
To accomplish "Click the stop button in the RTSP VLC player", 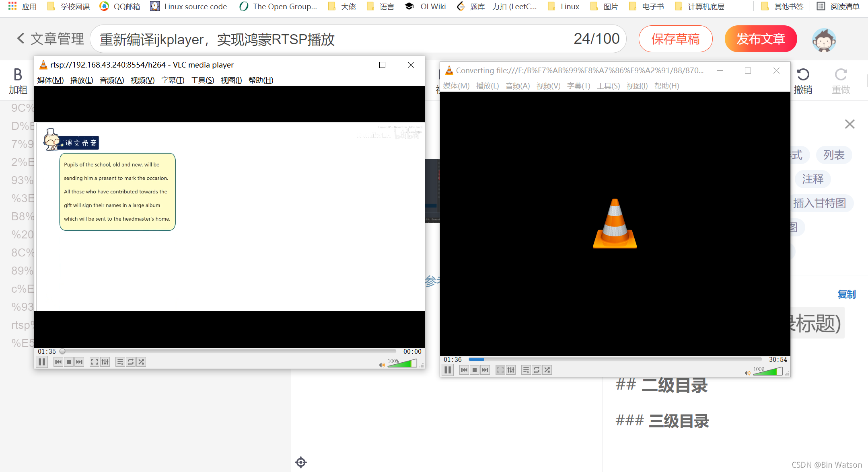I will tap(68, 361).
